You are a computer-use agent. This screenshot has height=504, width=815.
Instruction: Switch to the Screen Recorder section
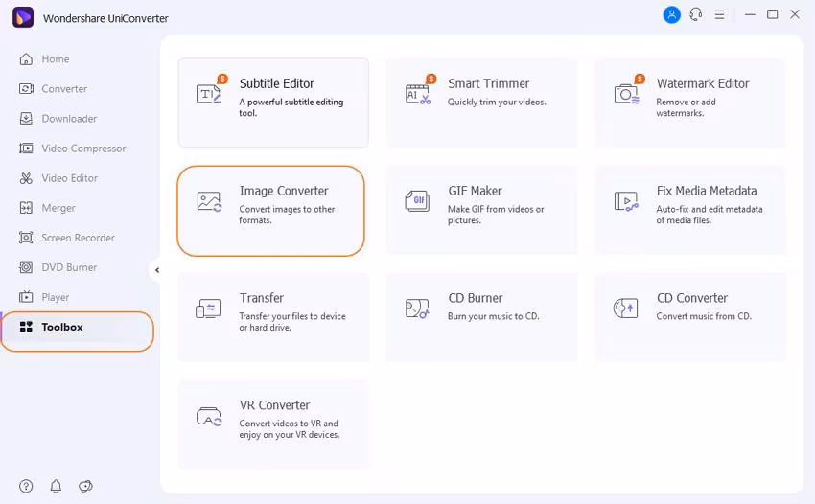77,238
